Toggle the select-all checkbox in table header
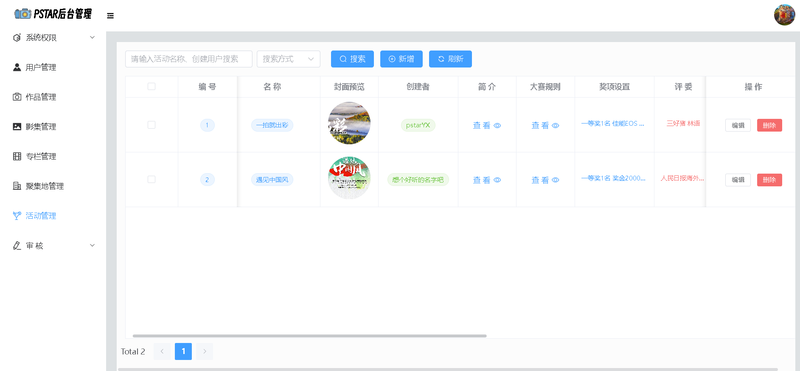The image size is (800, 371). [x=152, y=86]
